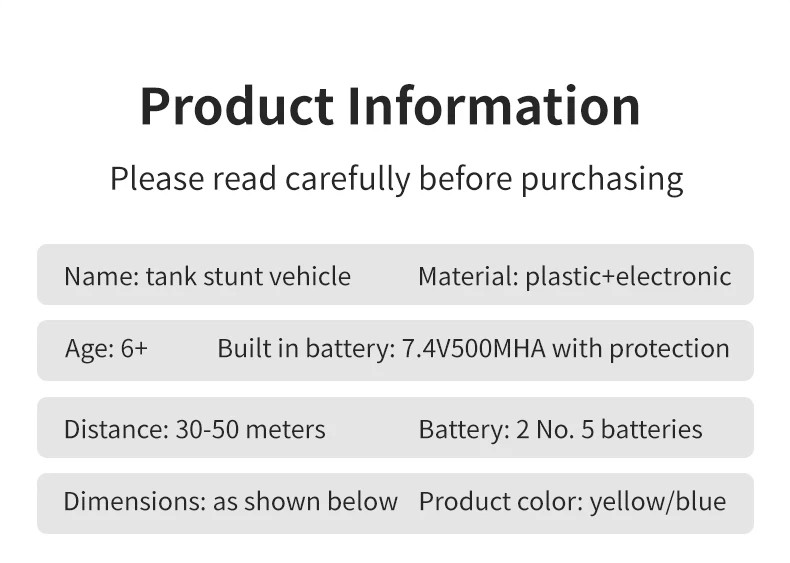
Task: Click the 'Name:' label
Action: click(x=101, y=276)
